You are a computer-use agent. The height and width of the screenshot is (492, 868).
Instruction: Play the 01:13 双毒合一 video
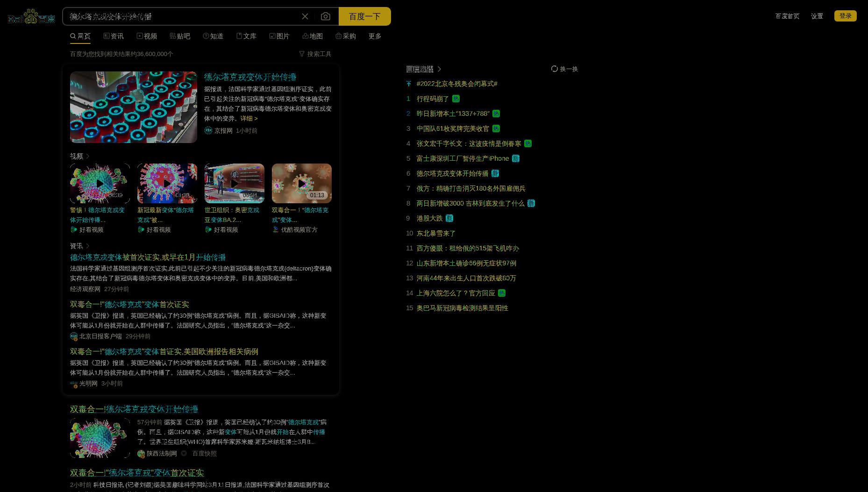pyautogui.click(x=302, y=183)
